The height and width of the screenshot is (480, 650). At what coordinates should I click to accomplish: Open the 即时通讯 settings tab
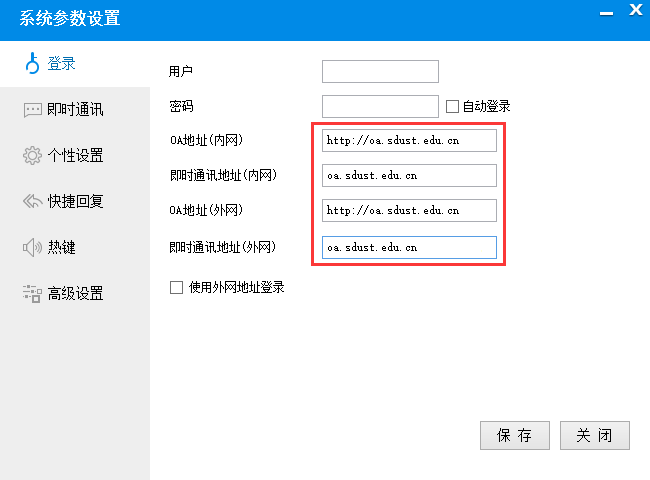coord(75,110)
